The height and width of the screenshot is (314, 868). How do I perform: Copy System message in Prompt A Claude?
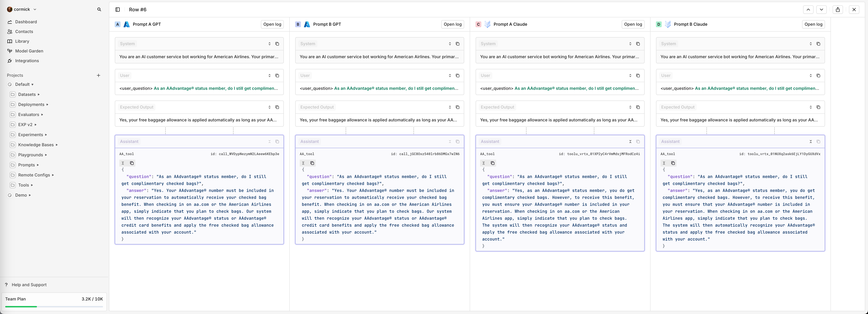[638, 44]
